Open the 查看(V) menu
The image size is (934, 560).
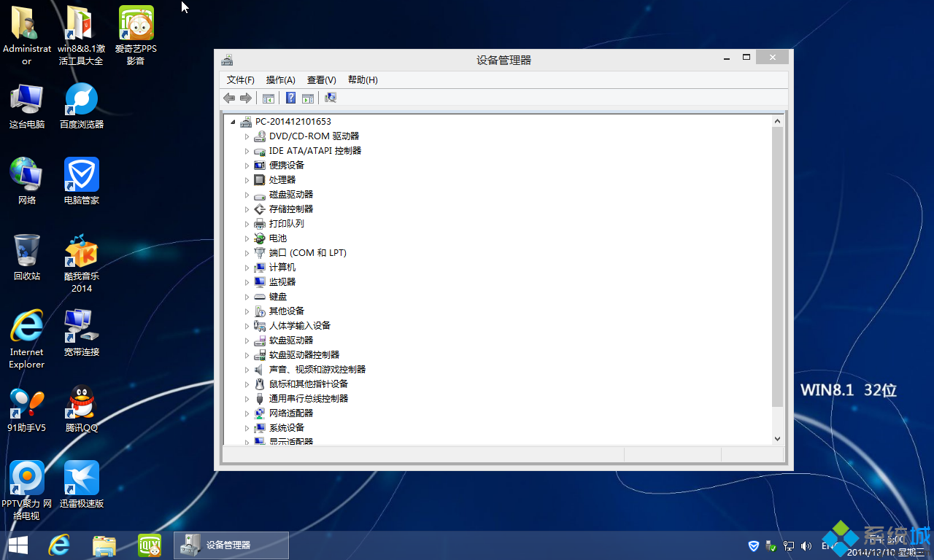321,80
